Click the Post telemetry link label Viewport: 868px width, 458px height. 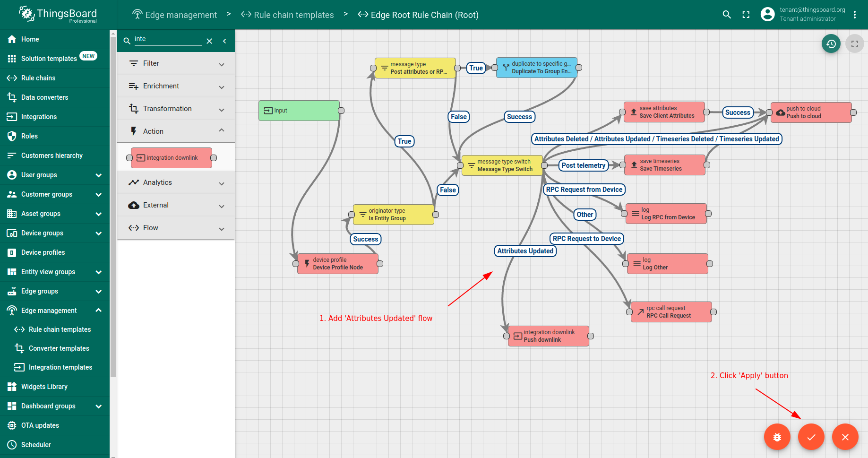tap(584, 165)
